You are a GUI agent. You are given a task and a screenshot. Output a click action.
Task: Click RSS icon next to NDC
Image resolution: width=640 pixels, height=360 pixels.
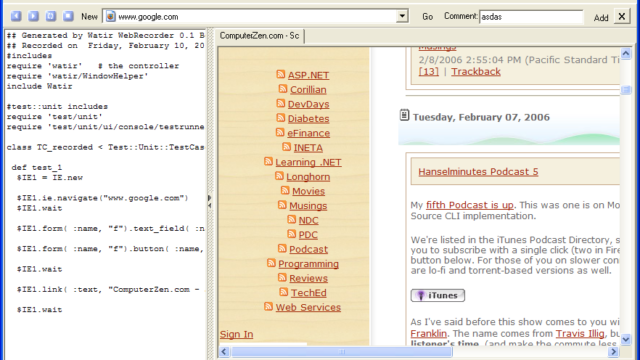[291, 219]
